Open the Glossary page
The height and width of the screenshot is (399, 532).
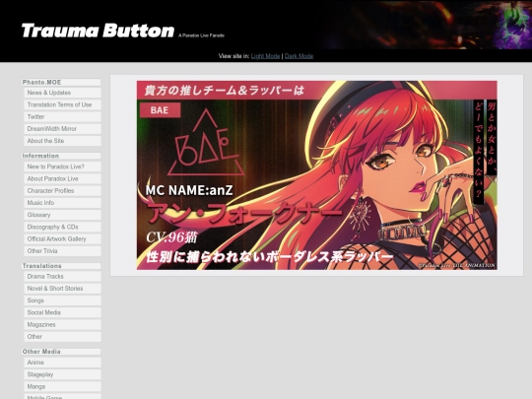62,215
